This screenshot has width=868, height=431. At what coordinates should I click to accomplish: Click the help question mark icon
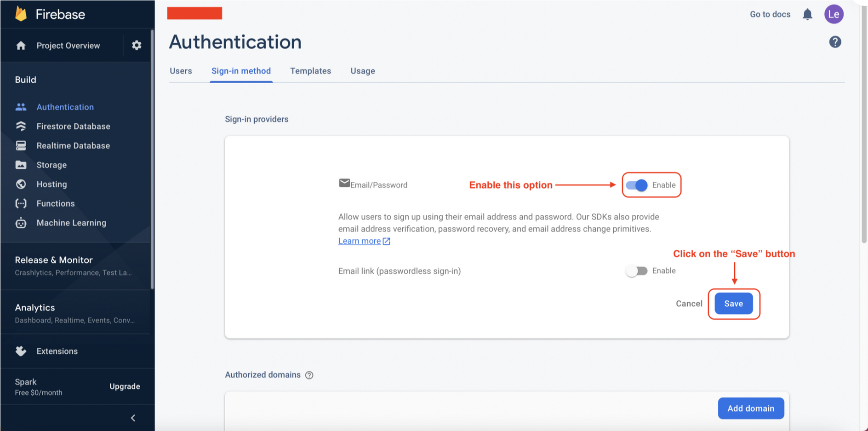pyautogui.click(x=835, y=42)
